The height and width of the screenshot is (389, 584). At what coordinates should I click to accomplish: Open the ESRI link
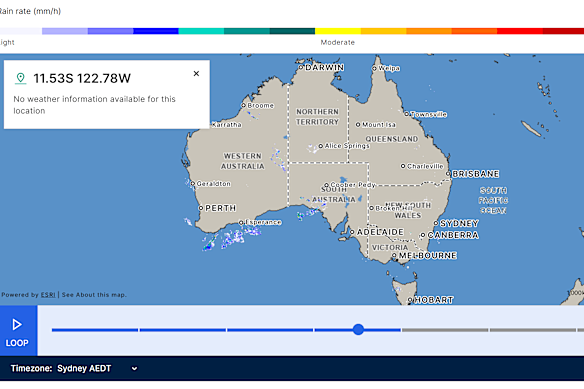click(48, 295)
